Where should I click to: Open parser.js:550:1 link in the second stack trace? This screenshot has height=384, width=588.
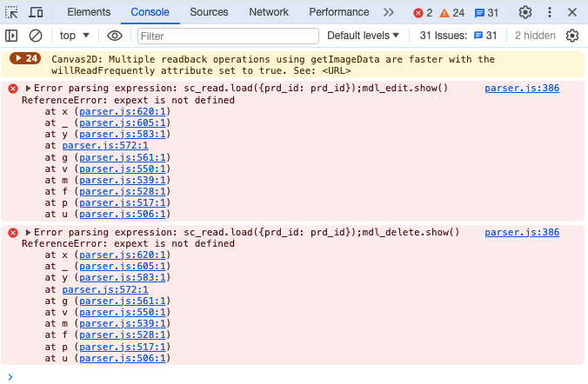[123, 313]
